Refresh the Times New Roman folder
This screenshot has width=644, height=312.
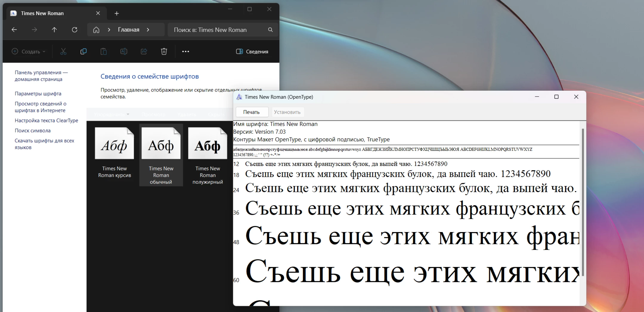click(75, 30)
